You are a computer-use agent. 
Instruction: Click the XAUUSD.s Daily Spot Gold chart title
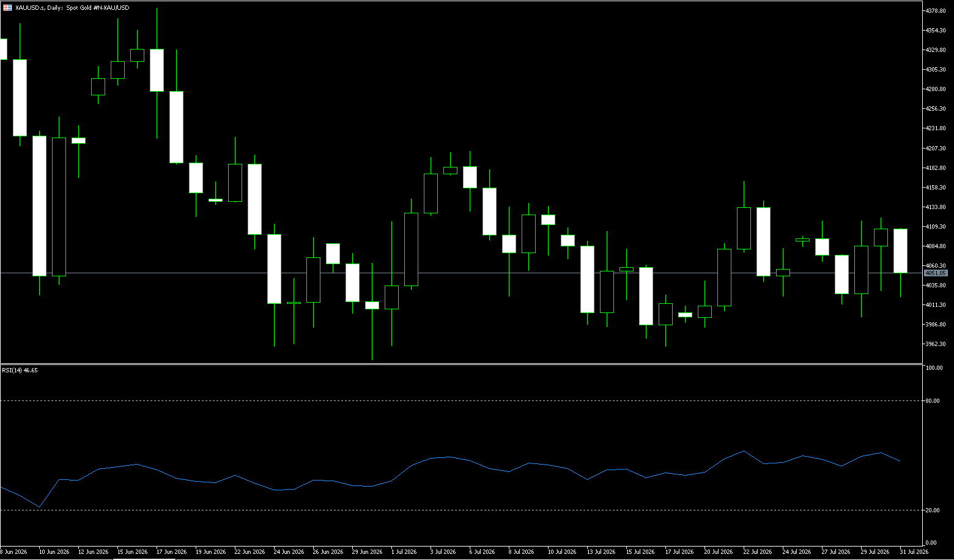72,7
